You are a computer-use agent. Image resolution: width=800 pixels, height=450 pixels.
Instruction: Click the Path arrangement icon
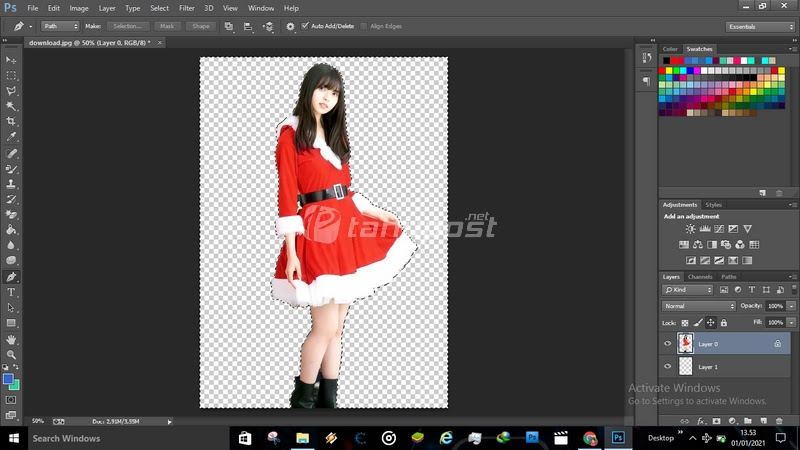pos(268,26)
